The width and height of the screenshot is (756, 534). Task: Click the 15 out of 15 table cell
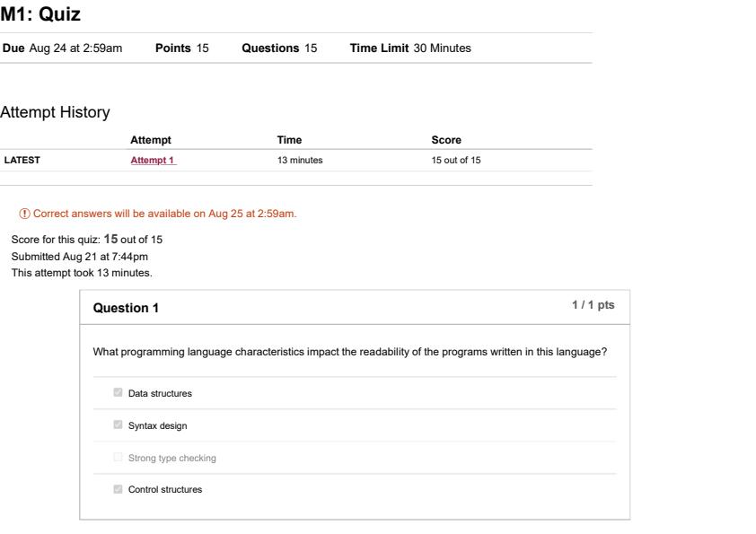point(456,161)
